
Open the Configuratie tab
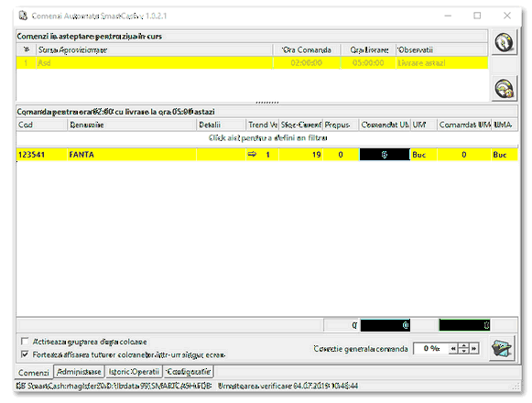[x=189, y=372]
